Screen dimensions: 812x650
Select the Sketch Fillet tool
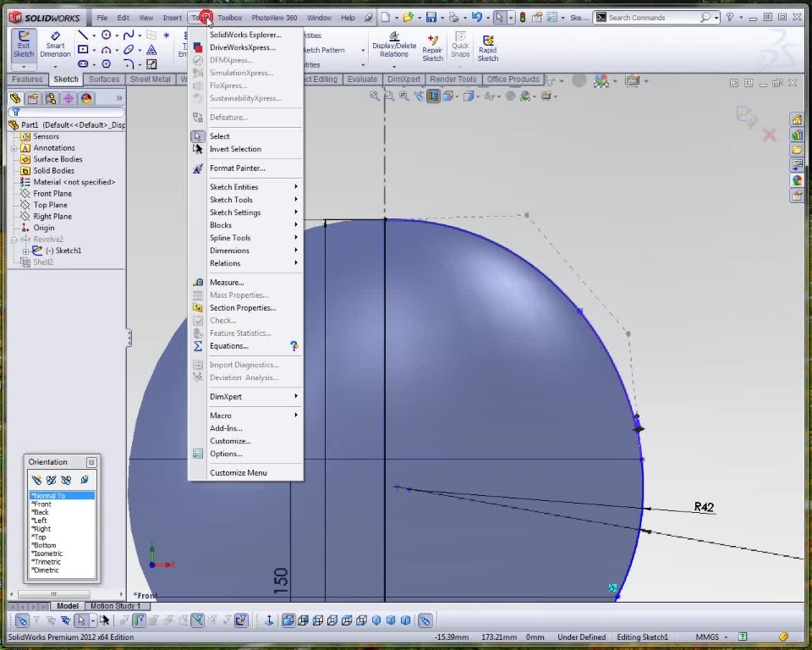coord(129,63)
